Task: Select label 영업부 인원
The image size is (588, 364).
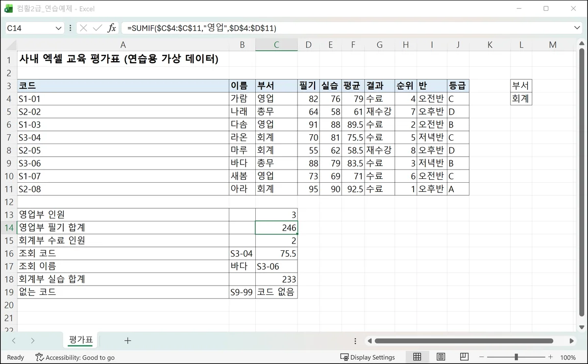Action: (x=123, y=215)
